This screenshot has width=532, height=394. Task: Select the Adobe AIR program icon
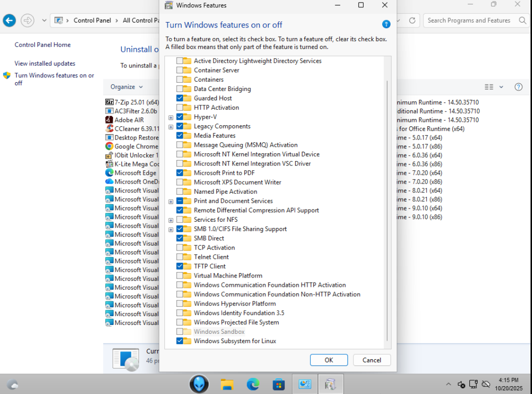click(109, 120)
